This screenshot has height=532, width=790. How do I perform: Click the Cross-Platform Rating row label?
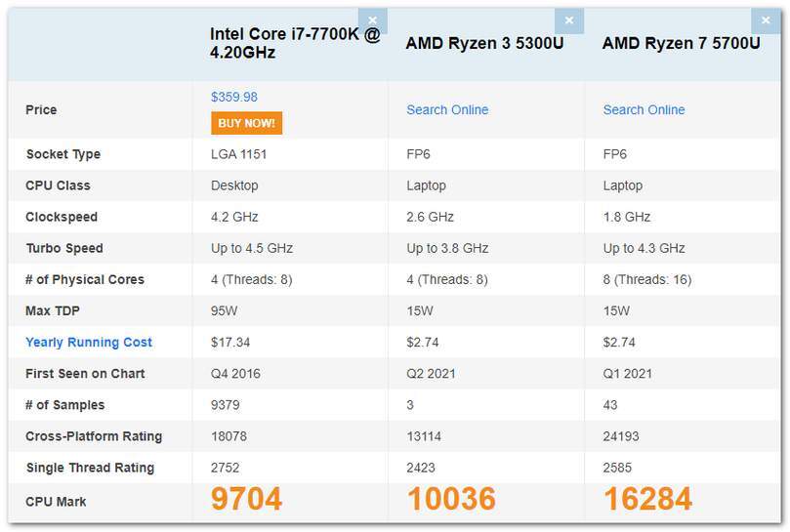94,436
